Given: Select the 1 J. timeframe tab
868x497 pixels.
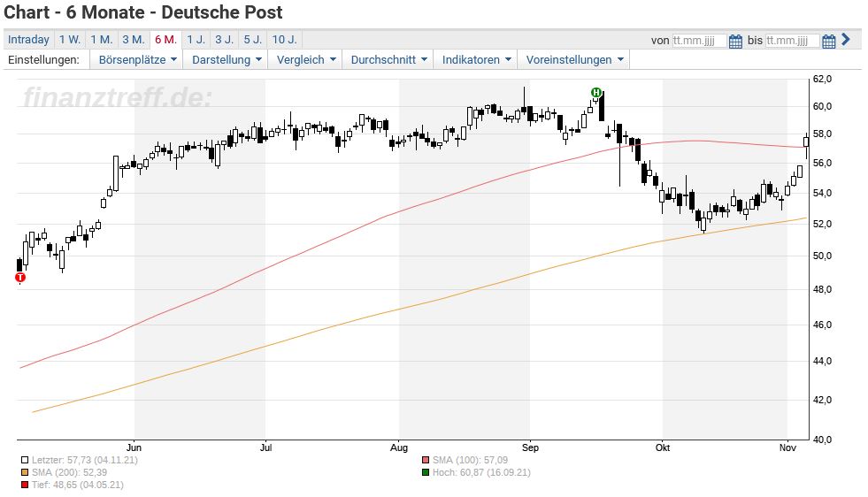Looking at the screenshot, I should point(196,40).
